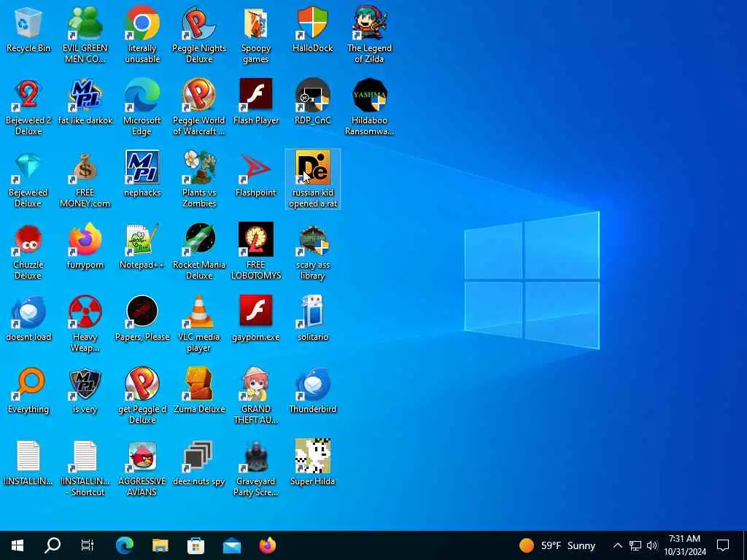Show hidden system tray icons
The image size is (747, 560).
pyautogui.click(x=617, y=545)
